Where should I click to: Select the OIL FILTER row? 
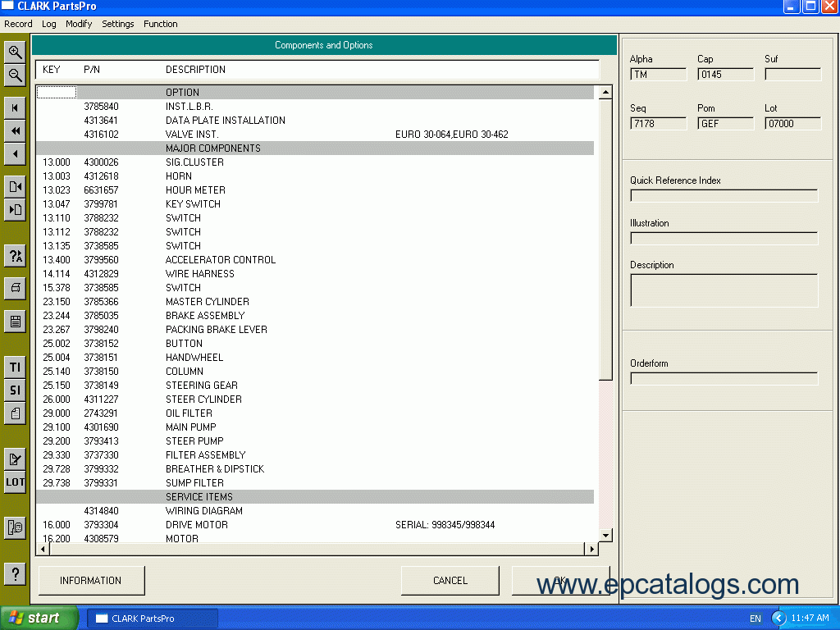tap(315, 413)
